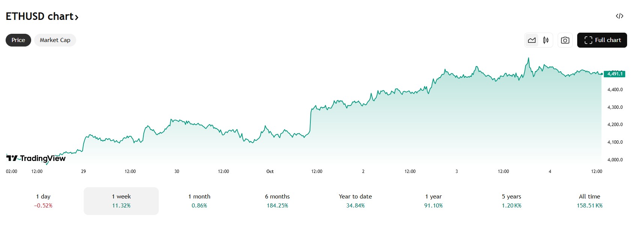This screenshot has height=227, width=644.
Task: Switch to area chart view icon
Action: pyautogui.click(x=532, y=40)
